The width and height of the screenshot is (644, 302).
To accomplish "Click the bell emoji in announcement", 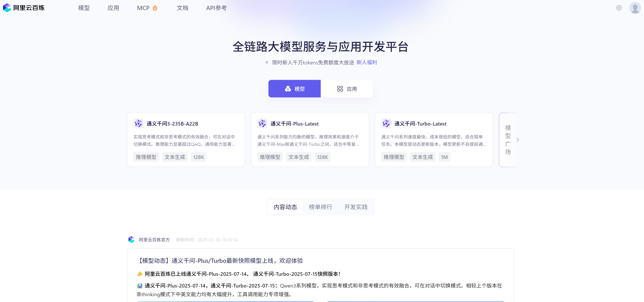I will tap(140, 274).
